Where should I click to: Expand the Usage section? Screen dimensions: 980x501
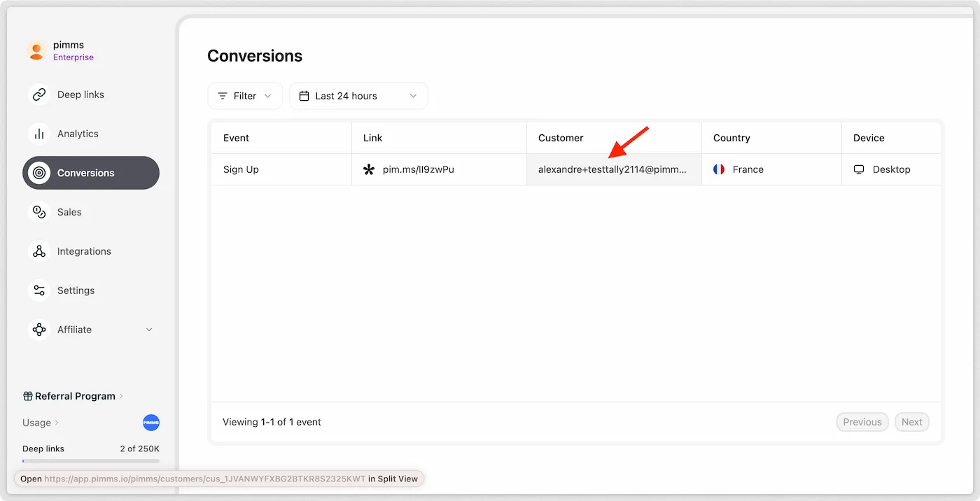[41, 423]
